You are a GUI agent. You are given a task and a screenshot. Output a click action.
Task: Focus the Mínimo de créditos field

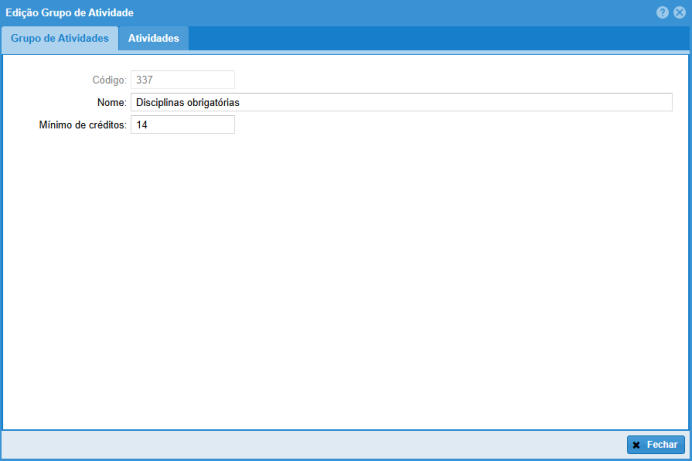click(x=182, y=125)
